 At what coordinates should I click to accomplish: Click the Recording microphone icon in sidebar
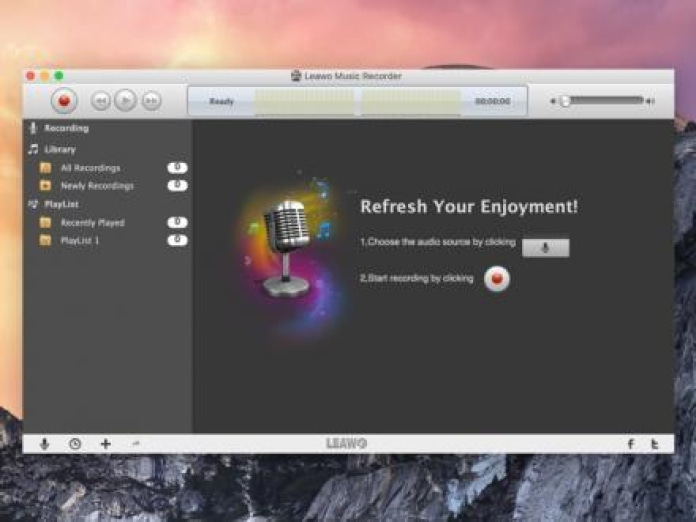(33, 128)
